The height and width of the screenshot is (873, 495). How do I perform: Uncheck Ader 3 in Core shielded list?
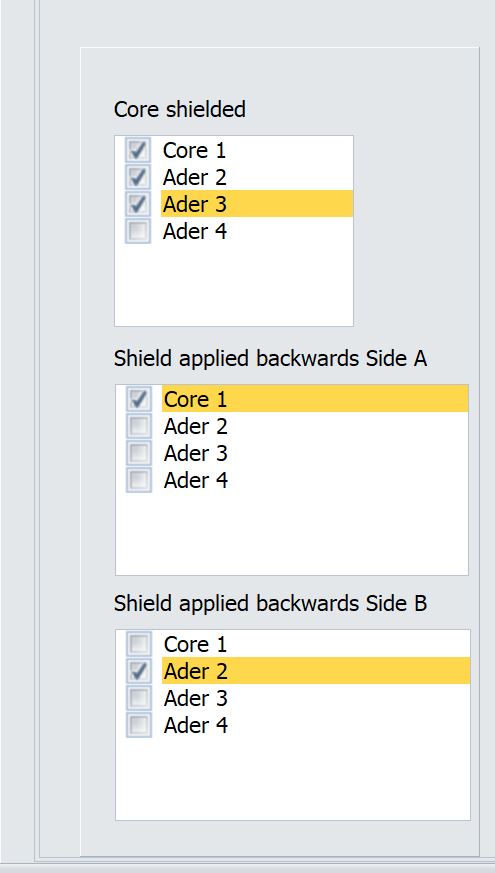(138, 204)
